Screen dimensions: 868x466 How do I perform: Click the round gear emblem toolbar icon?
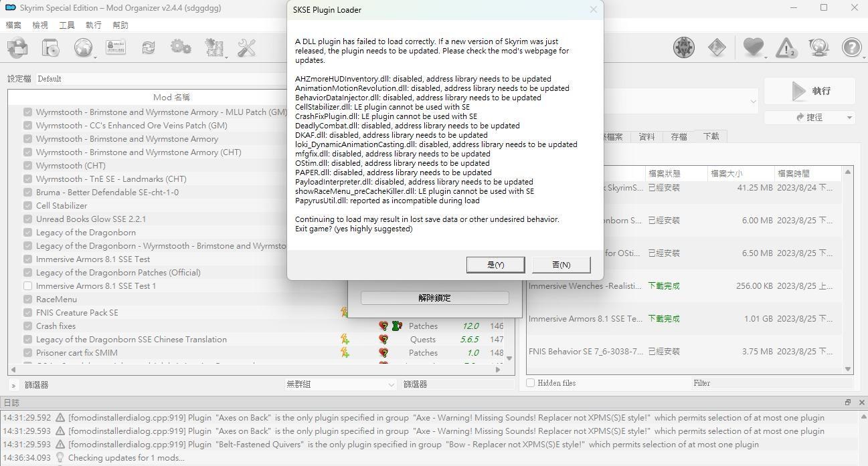(684, 47)
